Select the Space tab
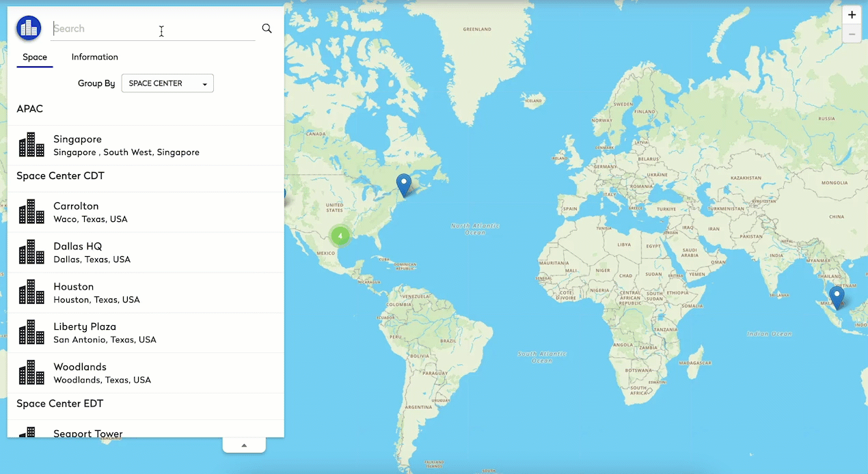The width and height of the screenshot is (868, 474). click(x=35, y=57)
